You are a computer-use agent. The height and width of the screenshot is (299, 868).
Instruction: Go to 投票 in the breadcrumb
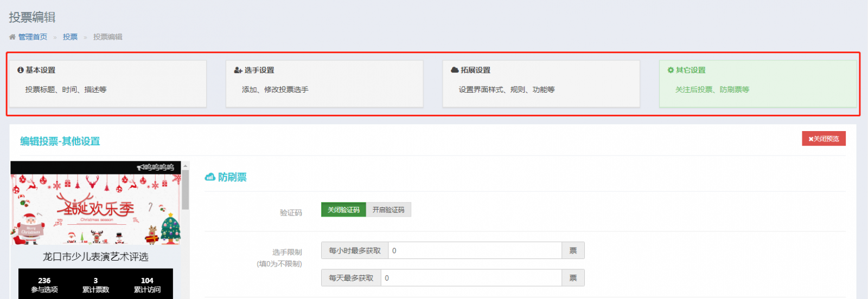click(70, 37)
